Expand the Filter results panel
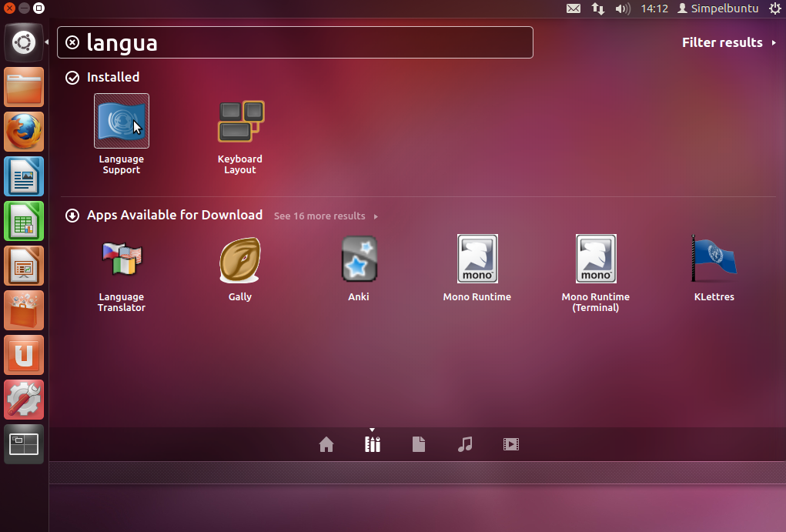The image size is (786, 532). [728, 42]
